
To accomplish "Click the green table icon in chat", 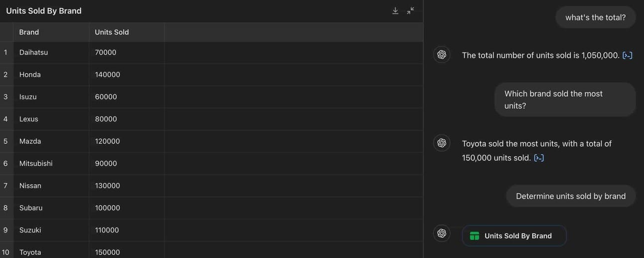I will (475, 236).
